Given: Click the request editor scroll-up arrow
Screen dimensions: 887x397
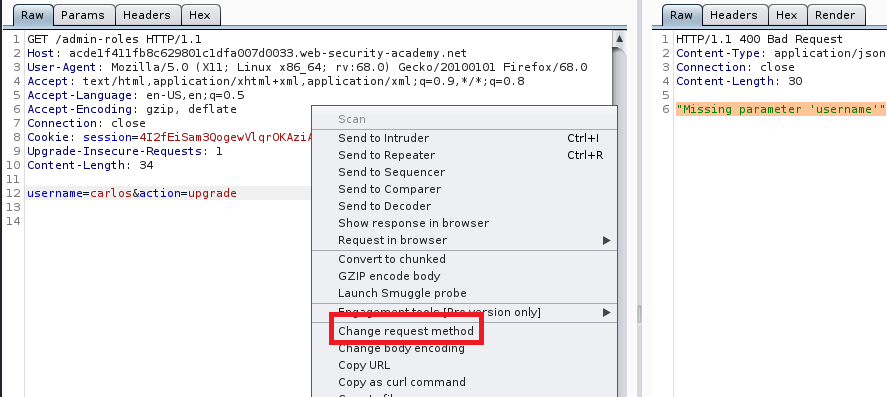Looking at the screenshot, I should click(619, 39).
